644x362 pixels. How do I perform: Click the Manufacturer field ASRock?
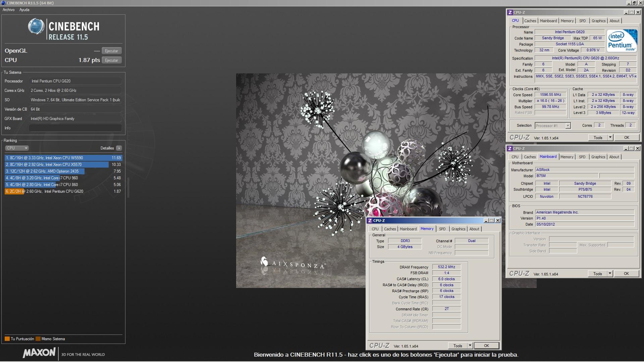point(585,170)
